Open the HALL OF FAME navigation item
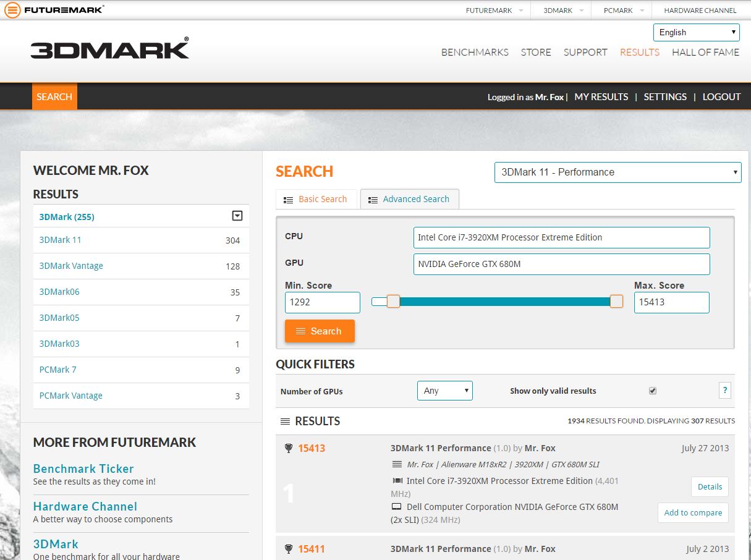Screen dimensions: 751x560 click(x=705, y=53)
